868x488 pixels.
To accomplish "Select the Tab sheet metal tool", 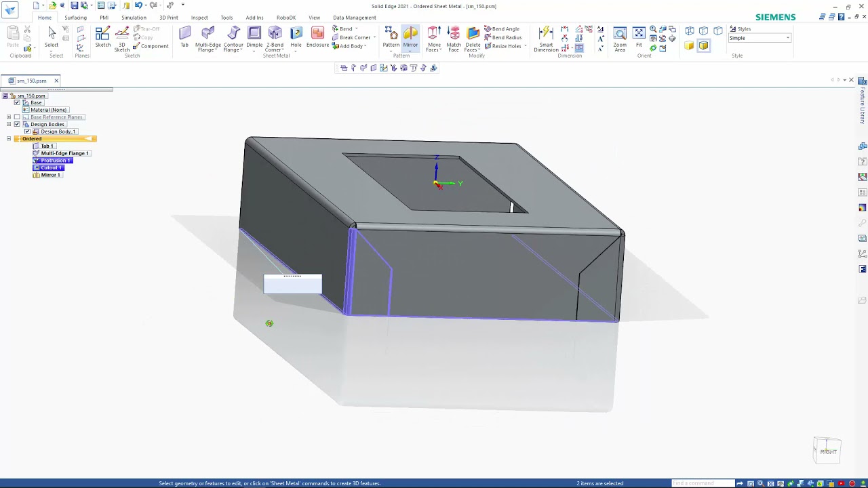I will (184, 37).
